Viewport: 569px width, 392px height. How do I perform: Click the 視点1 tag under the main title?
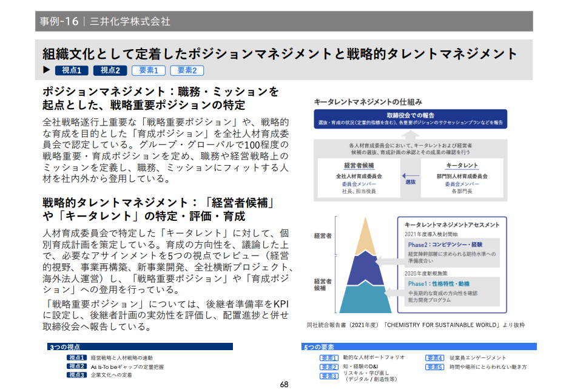(72, 70)
